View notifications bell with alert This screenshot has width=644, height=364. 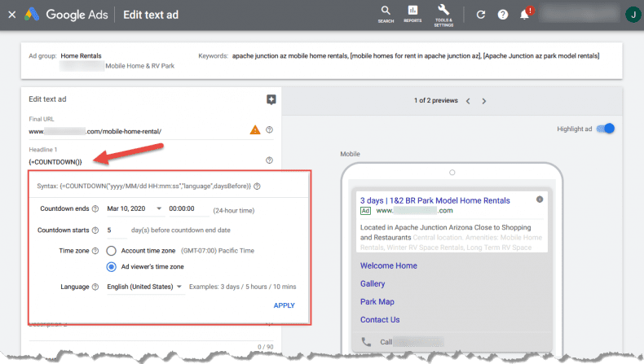[x=525, y=15]
